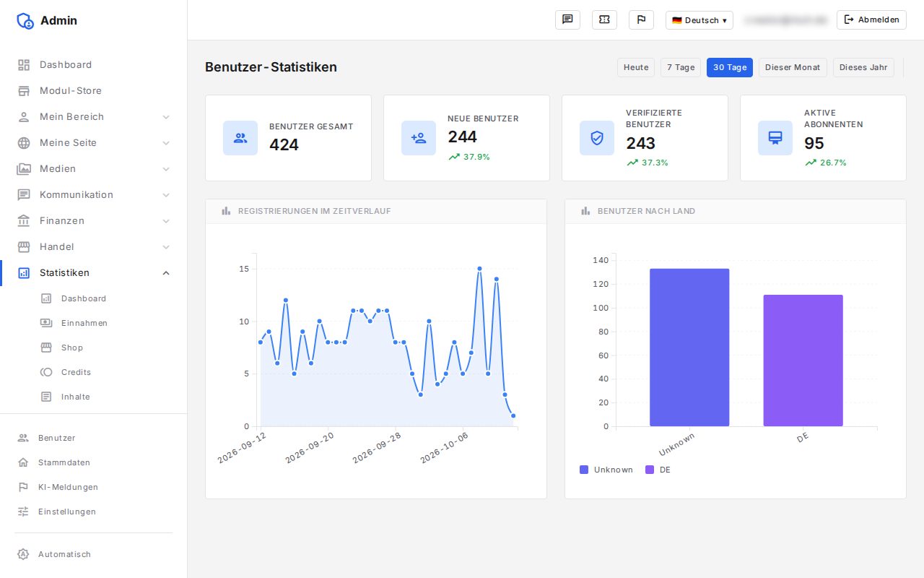Toggle the DE legend color swatch
This screenshot has width=924, height=578.
(x=650, y=470)
